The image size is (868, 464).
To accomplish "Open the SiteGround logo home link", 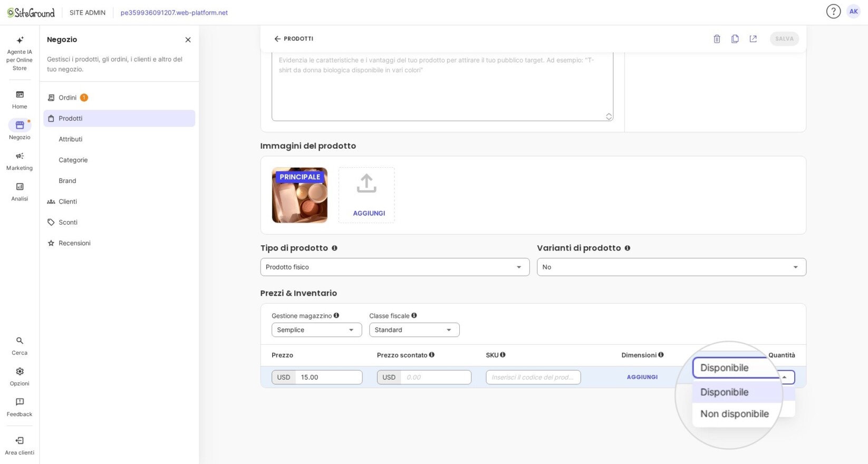I will point(31,12).
